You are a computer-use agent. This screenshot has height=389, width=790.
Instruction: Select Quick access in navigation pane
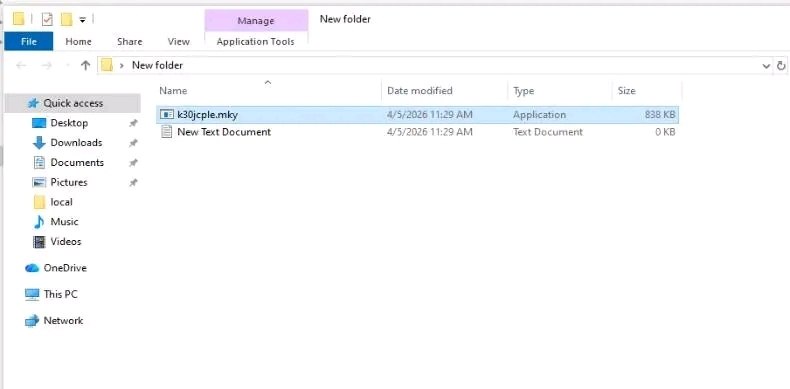73,103
